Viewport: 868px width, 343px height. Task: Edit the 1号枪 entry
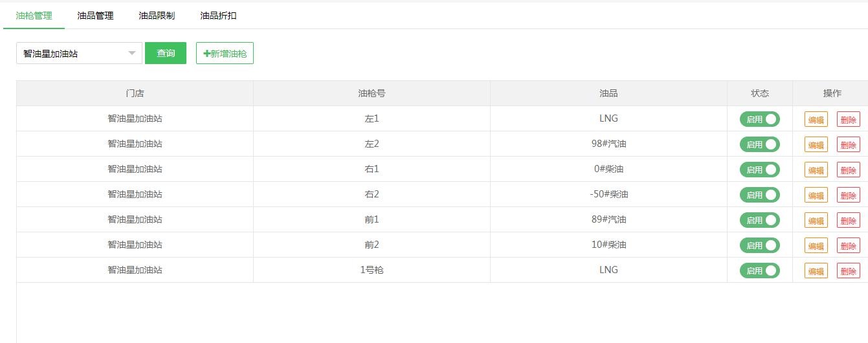(816, 271)
